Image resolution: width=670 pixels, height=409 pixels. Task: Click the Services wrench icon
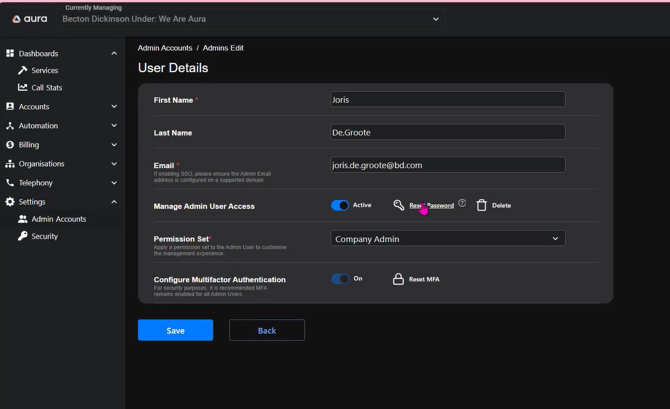click(23, 71)
